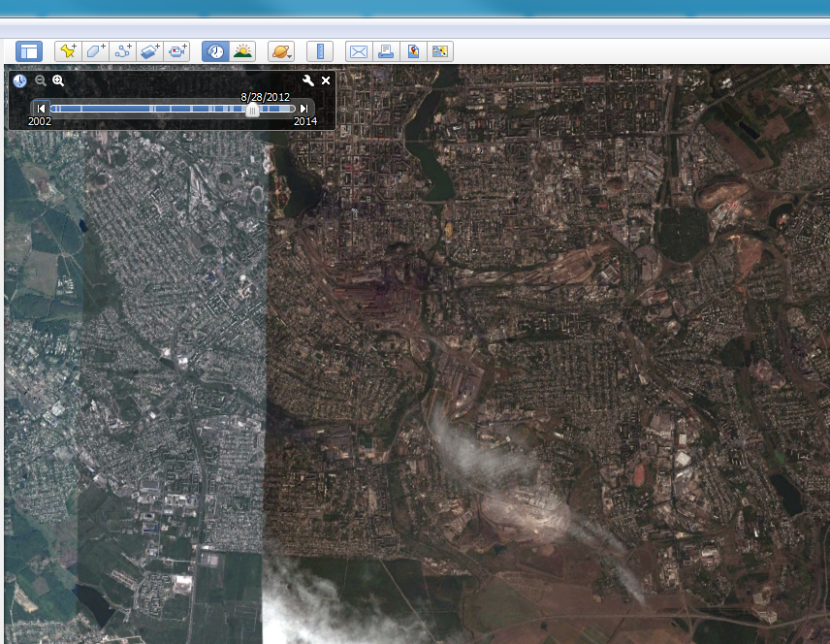This screenshot has width=830, height=644.
Task: Open the planet switcher dropdown
Action: point(281,51)
